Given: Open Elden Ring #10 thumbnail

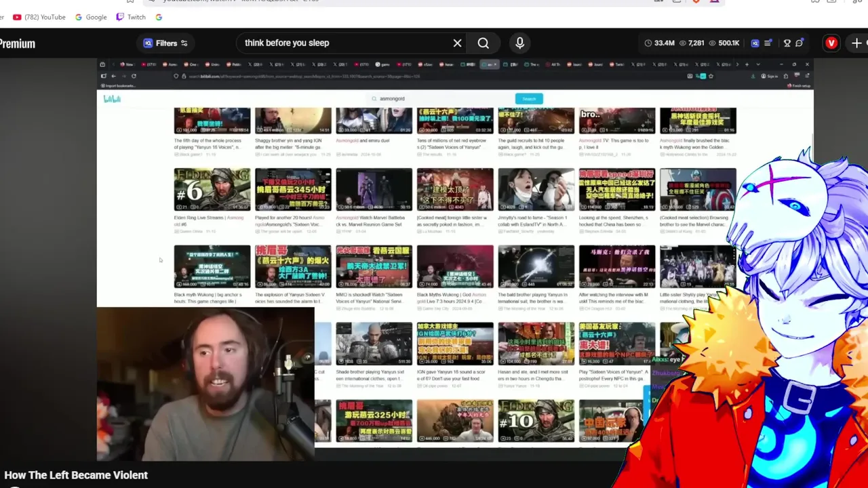Looking at the screenshot, I should [x=536, y=421].
